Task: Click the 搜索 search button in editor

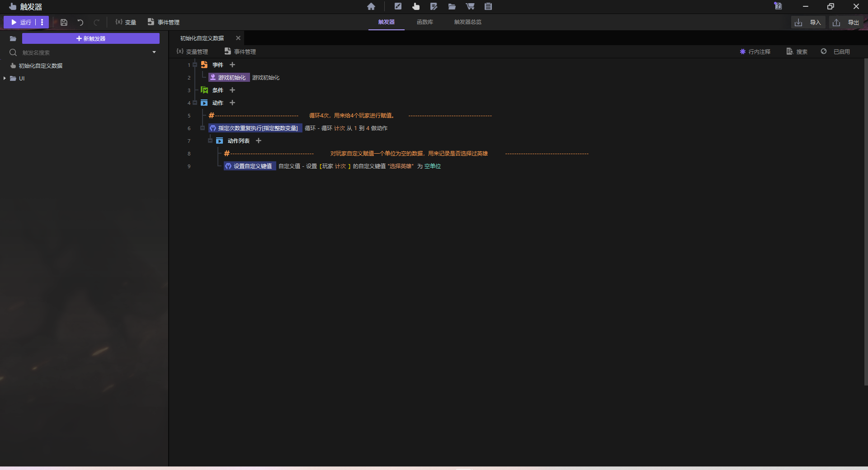Action: [x=797, y=52]
